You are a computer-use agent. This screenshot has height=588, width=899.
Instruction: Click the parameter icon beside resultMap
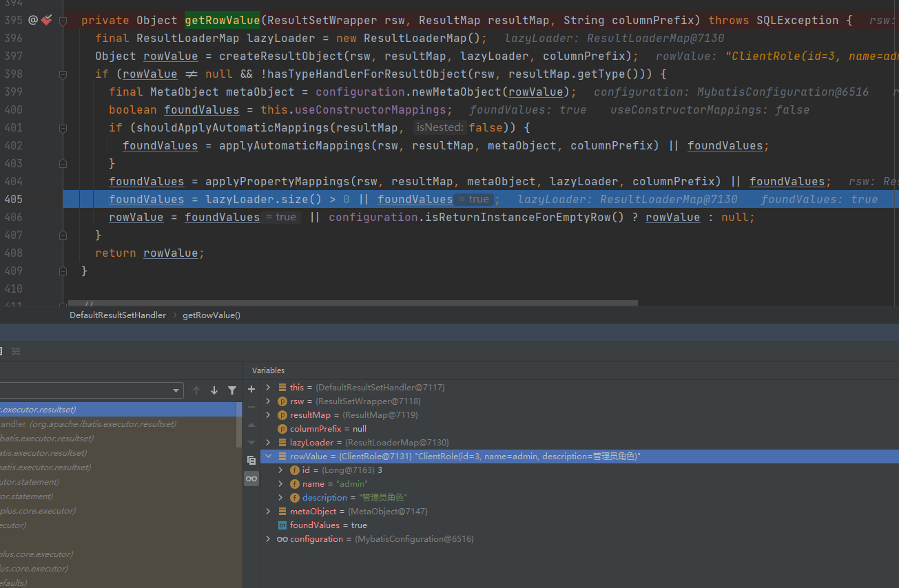(282, 415)
